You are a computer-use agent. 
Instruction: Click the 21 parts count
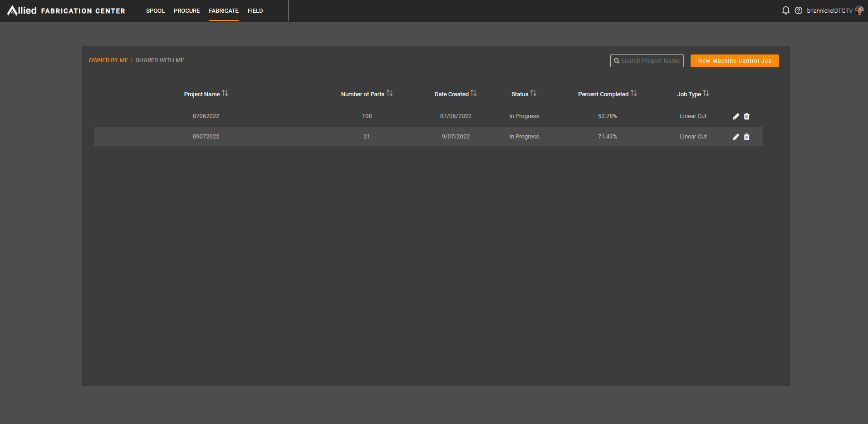point(367,137)
